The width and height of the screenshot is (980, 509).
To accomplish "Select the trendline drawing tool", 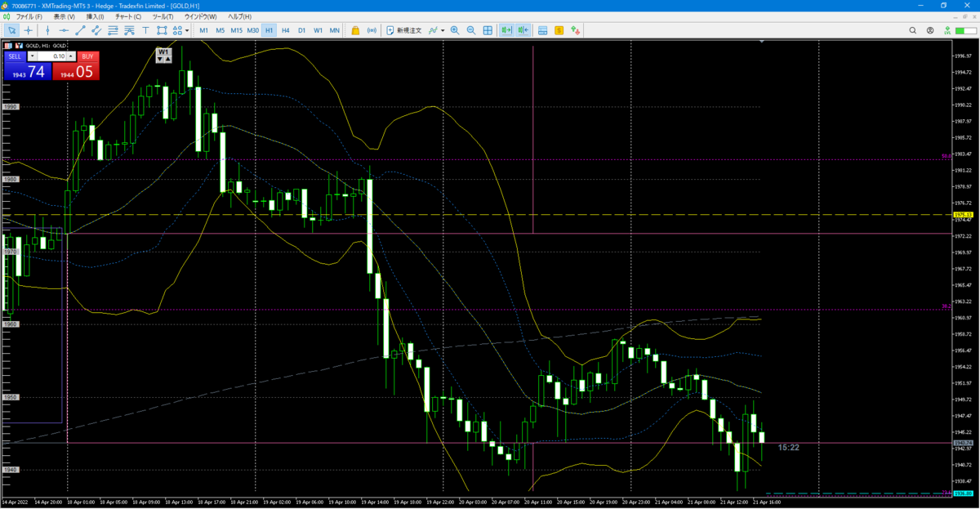I will (x=80, y=30).
